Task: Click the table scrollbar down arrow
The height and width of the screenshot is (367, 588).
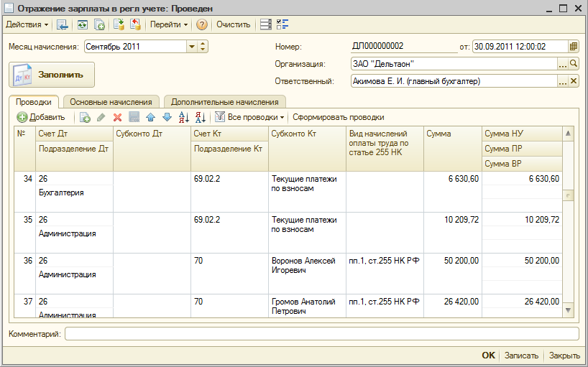Action: point(568,310)
